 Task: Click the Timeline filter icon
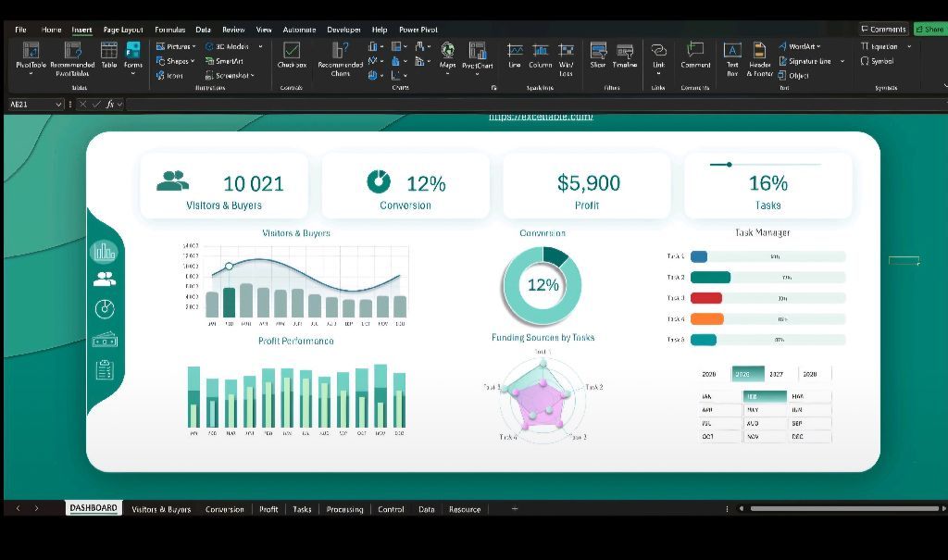[625, 54]
